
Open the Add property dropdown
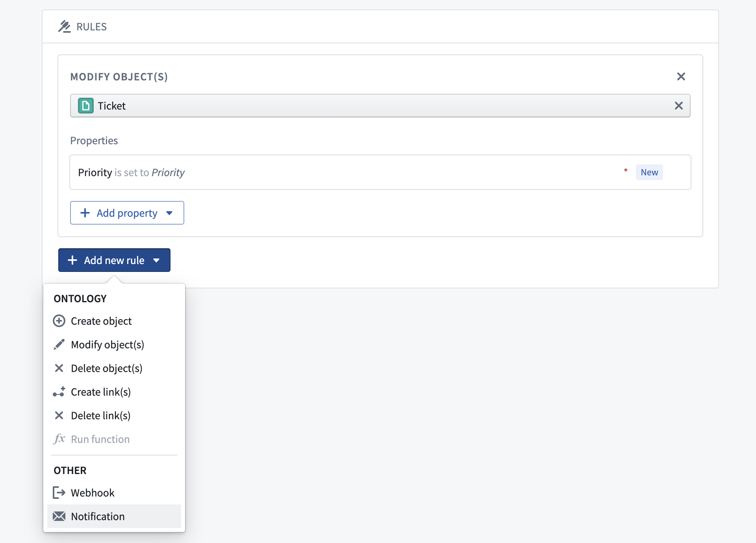click(x=127, y=213)
